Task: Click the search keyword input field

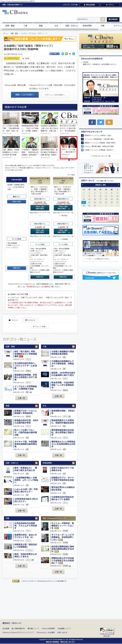Action: coord(89,19)
